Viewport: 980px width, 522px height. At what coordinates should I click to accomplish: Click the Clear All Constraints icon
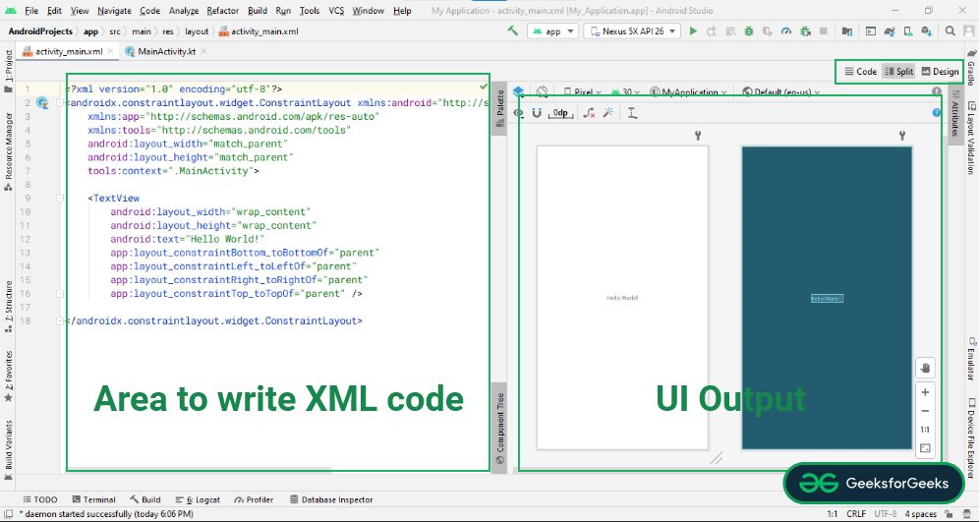point(589,113)
